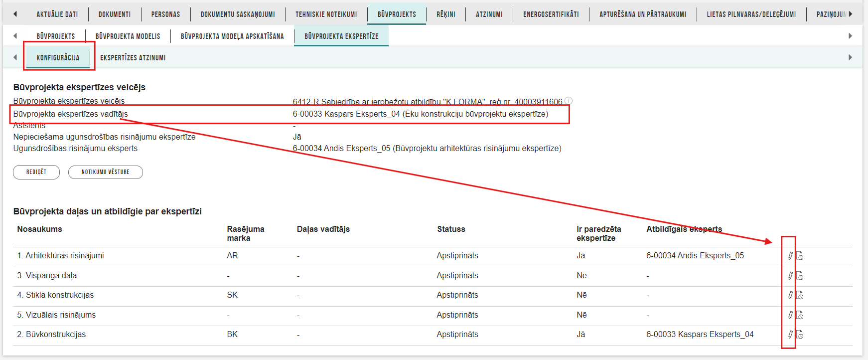Open Būvprojekta modeļa apskatīšana sub-tab

click(x=232, y=36)
